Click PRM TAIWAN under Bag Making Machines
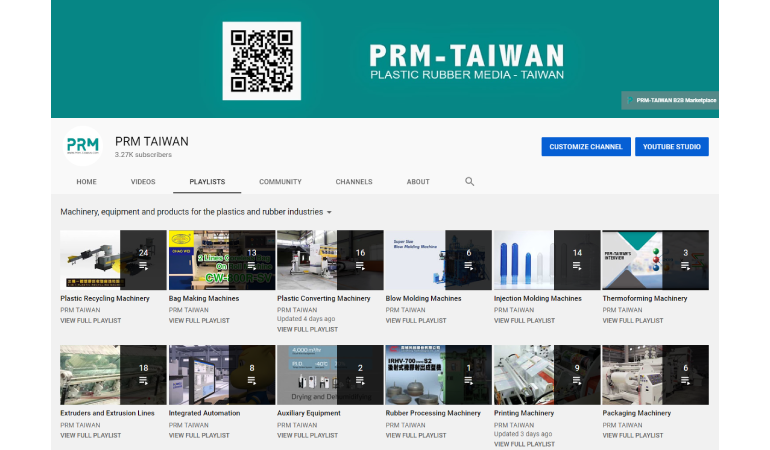Image resolution: width=770 pixels, height=450 pixels. tap(189, 310)
